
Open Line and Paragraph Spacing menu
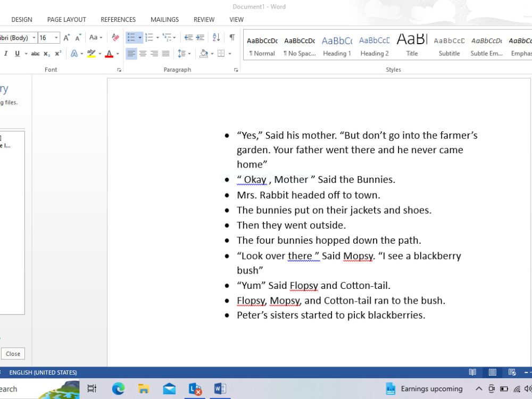coord(184,54)
